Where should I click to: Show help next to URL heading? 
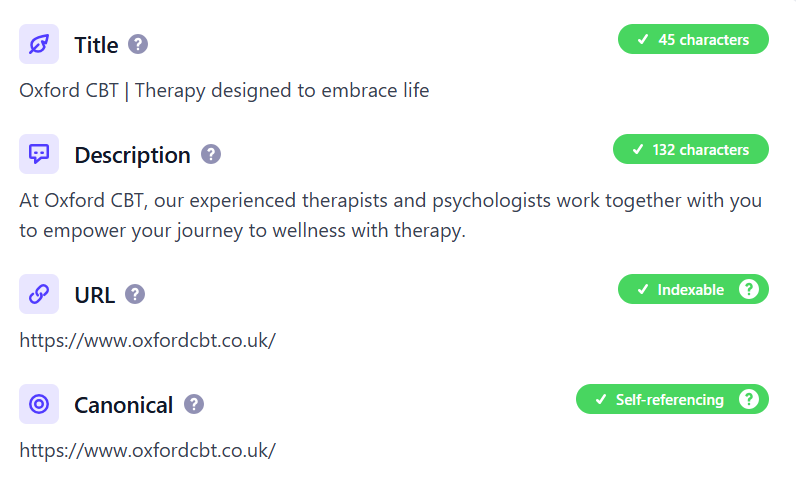[135, 295]
